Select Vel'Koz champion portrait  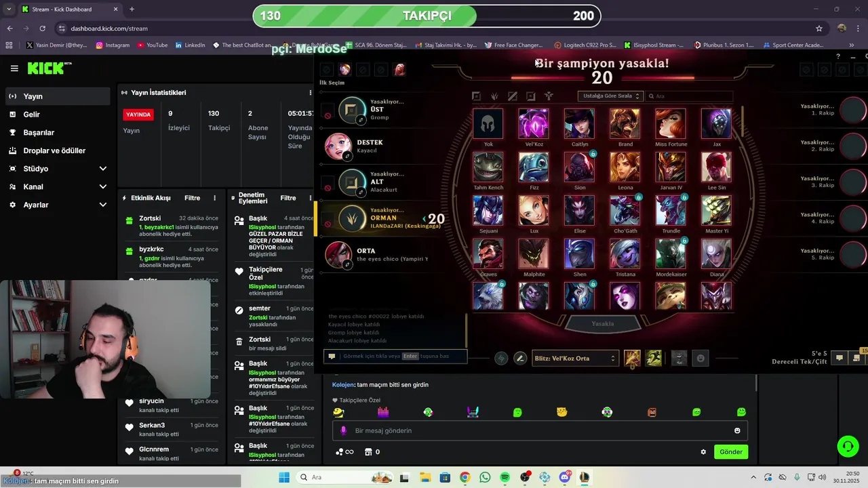pyautogui.click(x=534, y=124)
